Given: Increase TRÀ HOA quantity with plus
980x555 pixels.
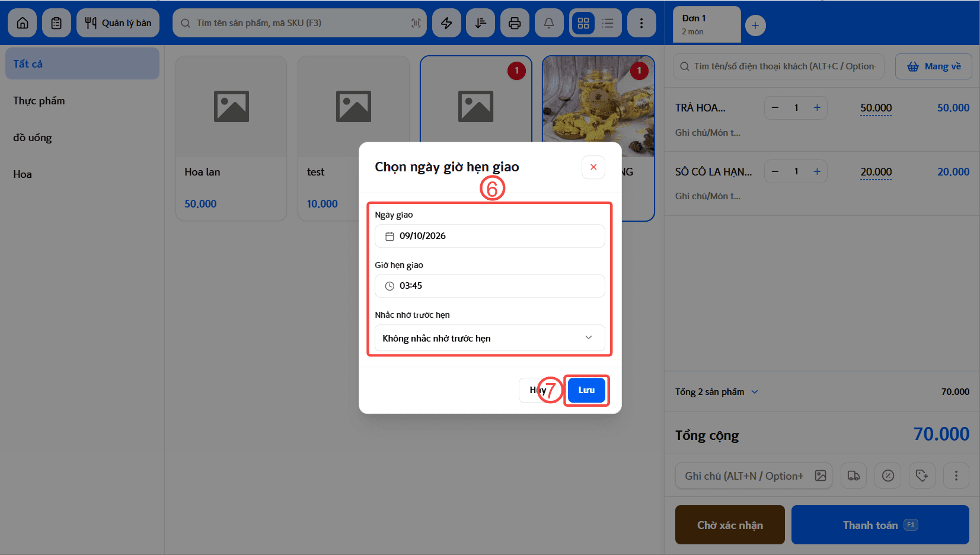Looking at the screenshot, I should coord(817,108).
